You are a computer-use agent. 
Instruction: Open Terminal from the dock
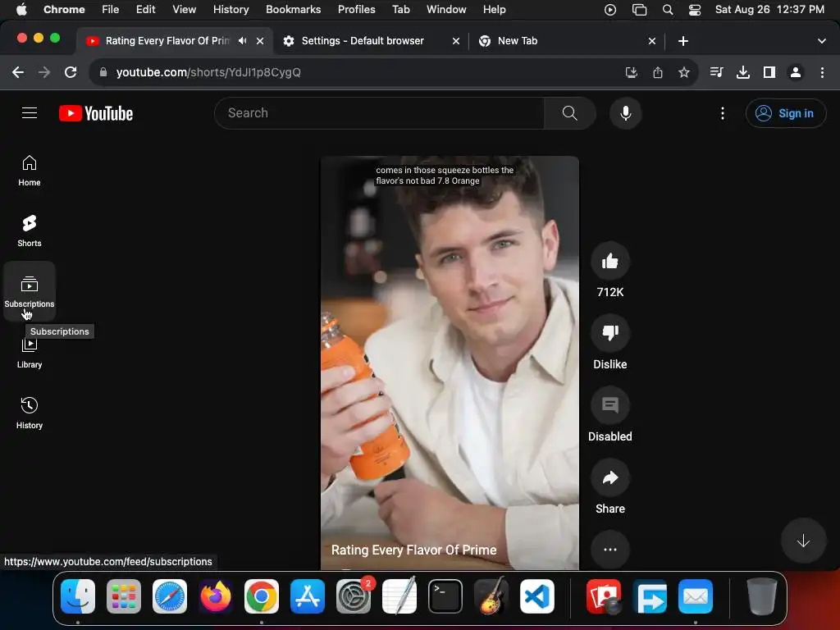point(445,596)
